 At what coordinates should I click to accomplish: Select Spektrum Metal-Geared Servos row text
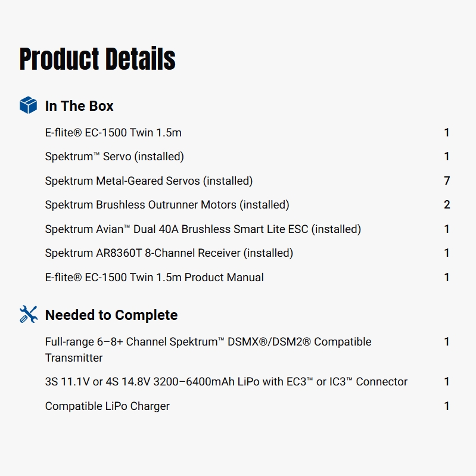point(149,181)
